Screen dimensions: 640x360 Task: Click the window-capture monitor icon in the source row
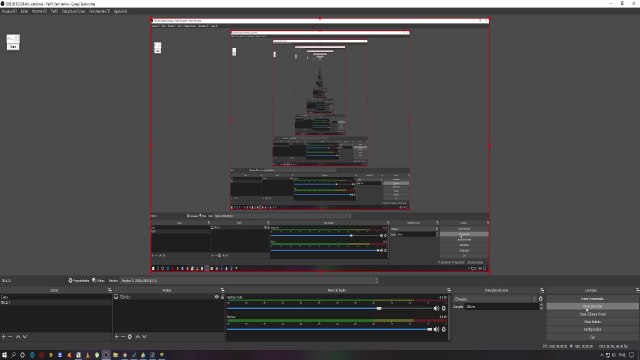point(116,297)
